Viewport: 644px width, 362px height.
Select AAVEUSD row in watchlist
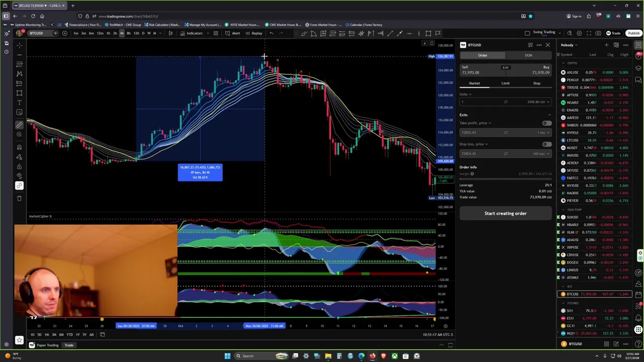point(595,118)
